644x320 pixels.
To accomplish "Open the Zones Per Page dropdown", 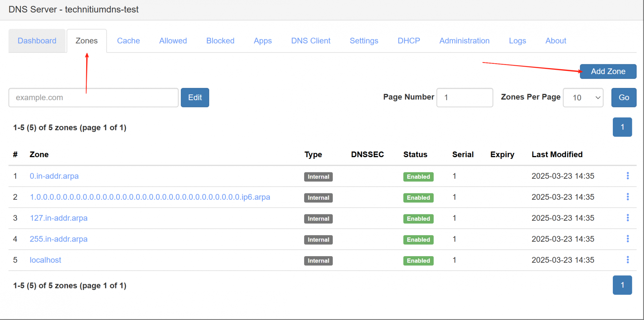I will tap(583, 98).
